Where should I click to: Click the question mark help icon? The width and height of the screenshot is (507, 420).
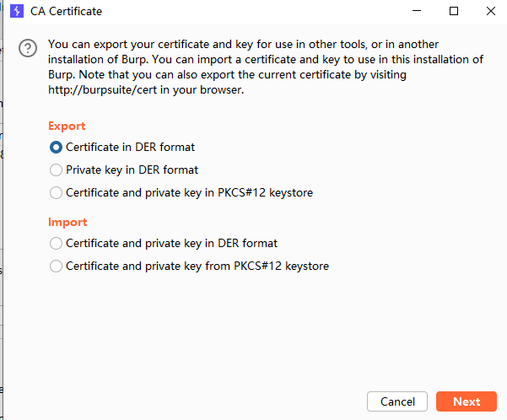click(x=29, y=48)
